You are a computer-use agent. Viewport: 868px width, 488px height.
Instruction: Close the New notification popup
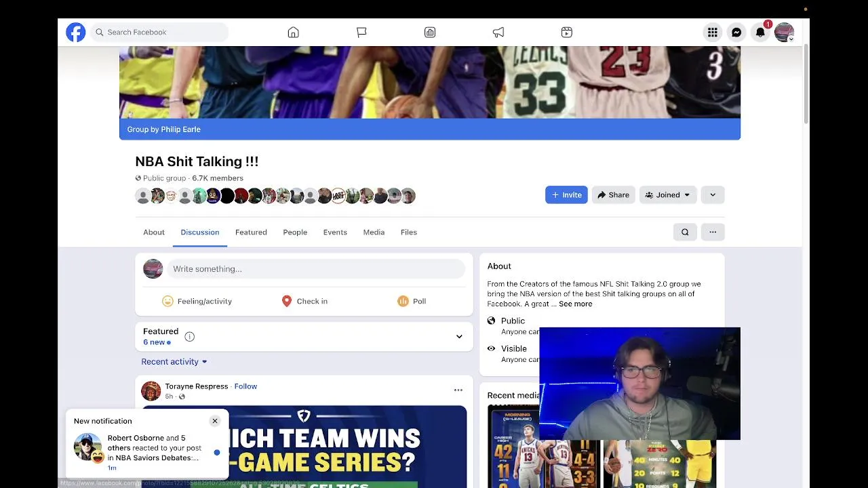[215, 421]
